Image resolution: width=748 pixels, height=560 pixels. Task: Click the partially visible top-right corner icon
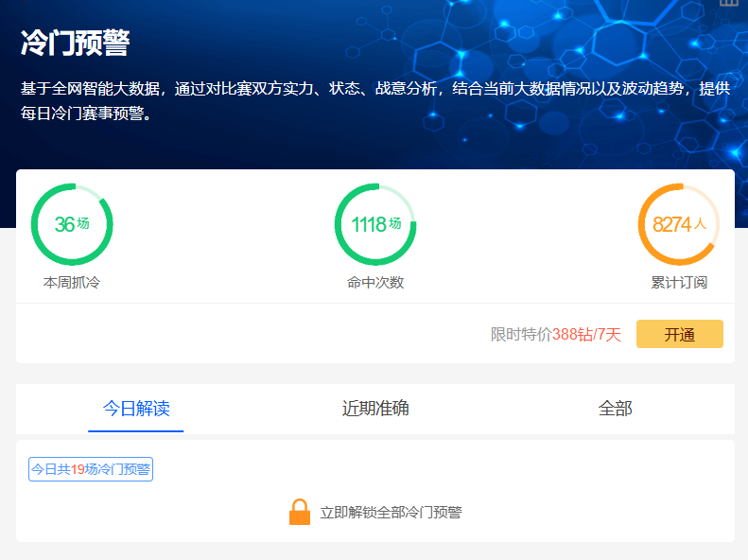click(729, 3)
